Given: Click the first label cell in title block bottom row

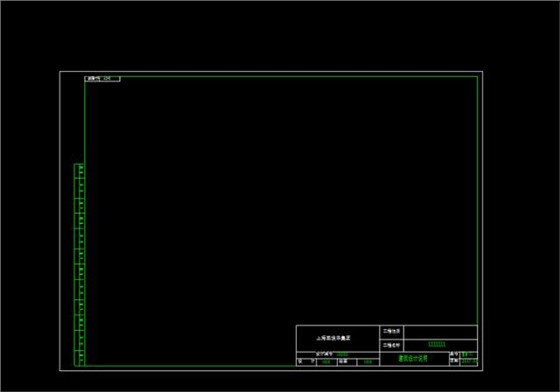Looking at the screenshot, I should coord(306,362).
